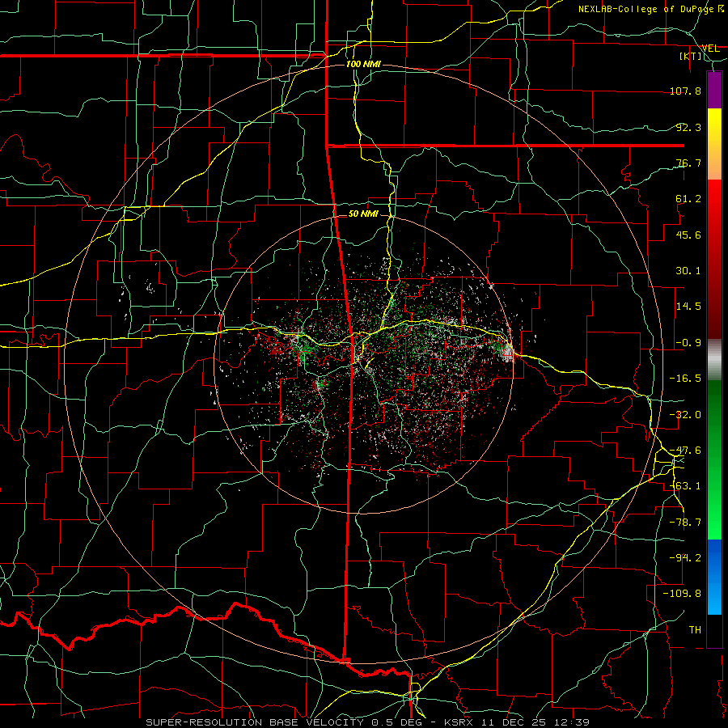Click the -109.8 velocity scale value
The height and width of the screenshot is (728, 728).
[x=682, y=594]
